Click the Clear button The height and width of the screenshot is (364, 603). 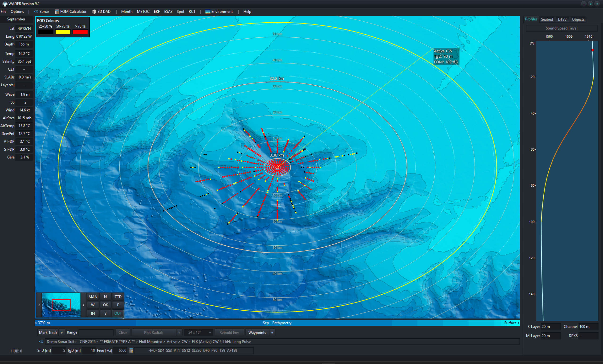[123, 332]
